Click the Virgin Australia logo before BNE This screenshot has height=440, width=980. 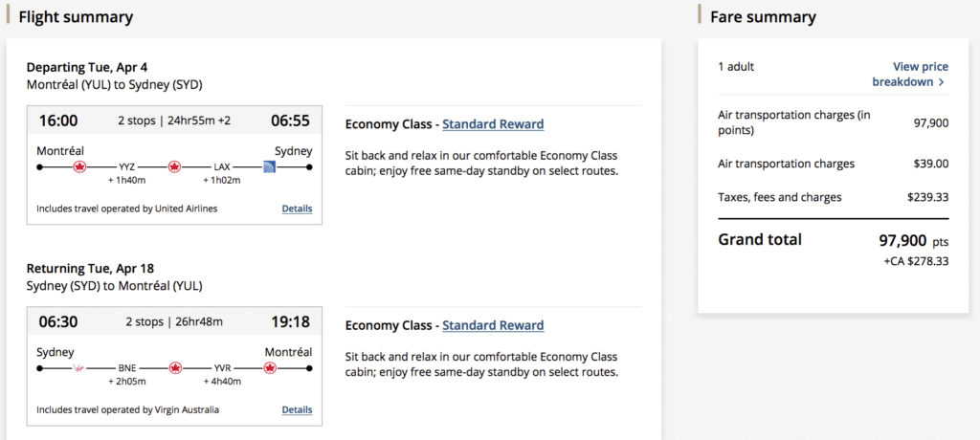pos(79,367)
